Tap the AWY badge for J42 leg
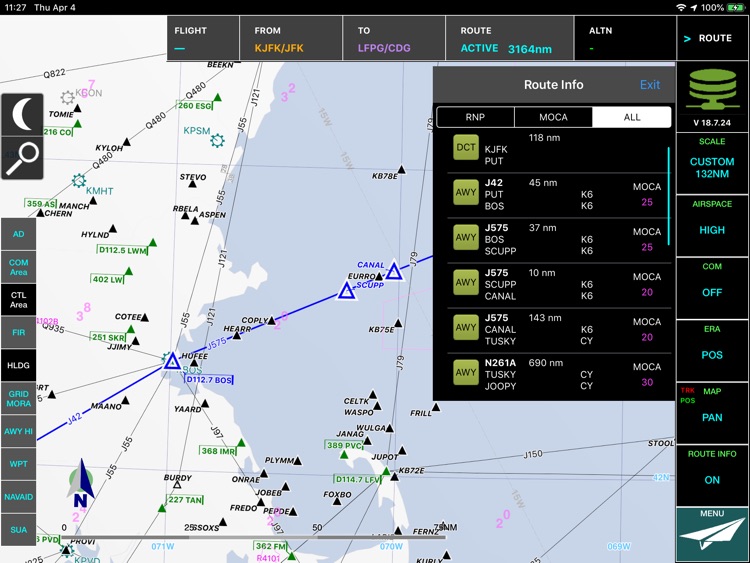Viewport: 750px width, 563px height. pyautogui.click(x=465, y=192)
